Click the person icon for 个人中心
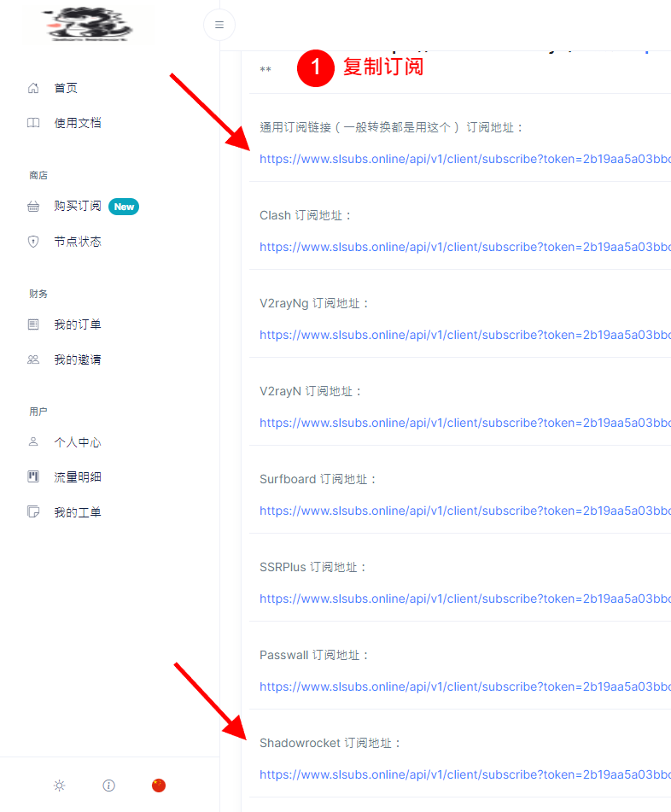Screen dimensions: 671x812 [x=33, y=442]
